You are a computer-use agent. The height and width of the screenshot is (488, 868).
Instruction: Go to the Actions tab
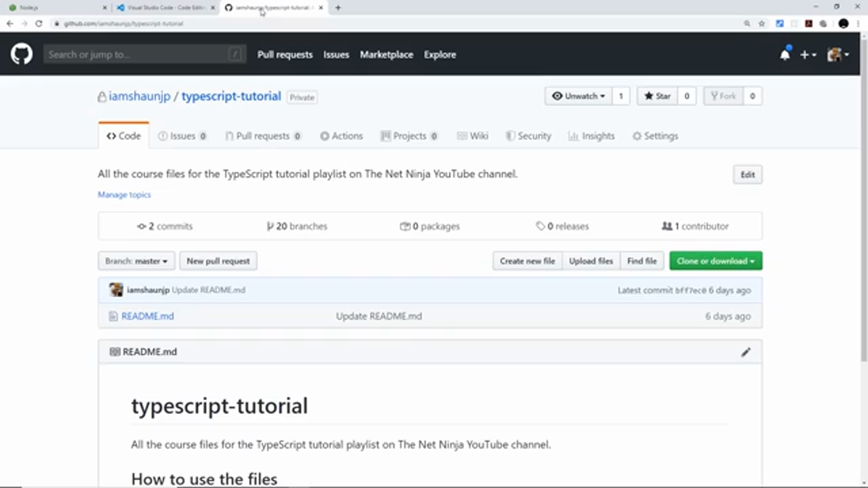(341, 136)
